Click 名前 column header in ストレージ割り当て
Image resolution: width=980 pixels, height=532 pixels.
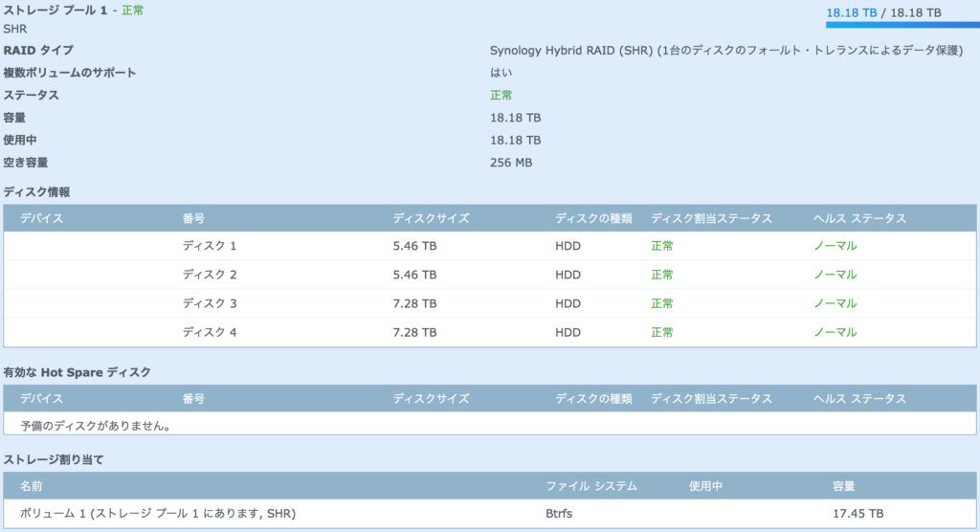(x=32, y=486)
